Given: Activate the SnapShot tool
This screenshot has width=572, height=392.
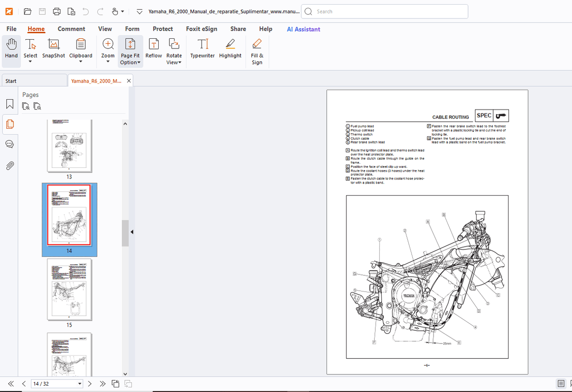Looking at the screenshot, I should pos(53,48).
